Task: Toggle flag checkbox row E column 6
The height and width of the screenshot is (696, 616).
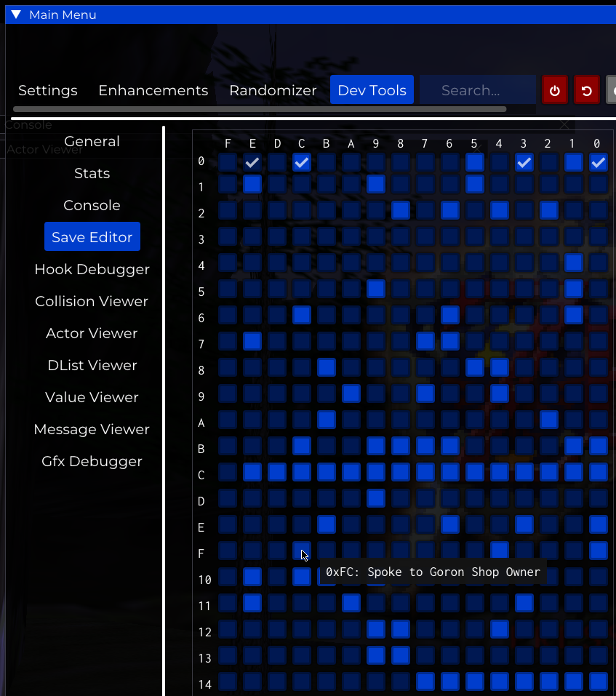Action: click(450, 524)
